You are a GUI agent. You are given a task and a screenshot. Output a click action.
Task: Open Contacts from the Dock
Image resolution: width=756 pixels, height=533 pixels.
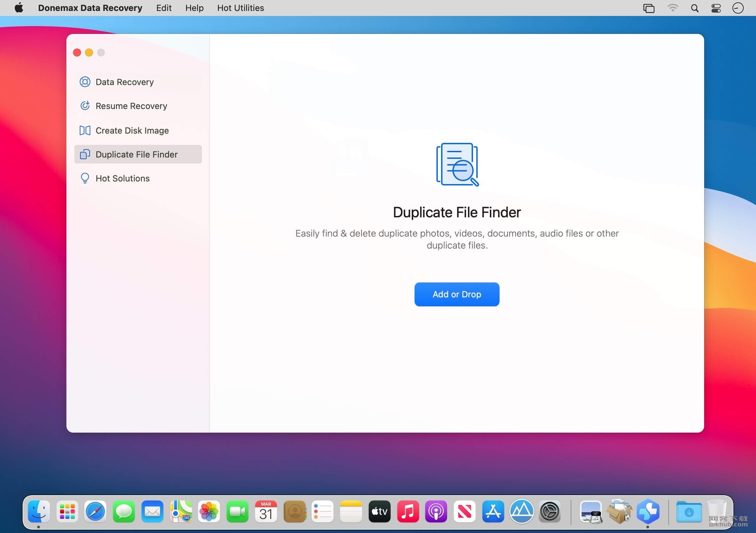click(295, 511)
